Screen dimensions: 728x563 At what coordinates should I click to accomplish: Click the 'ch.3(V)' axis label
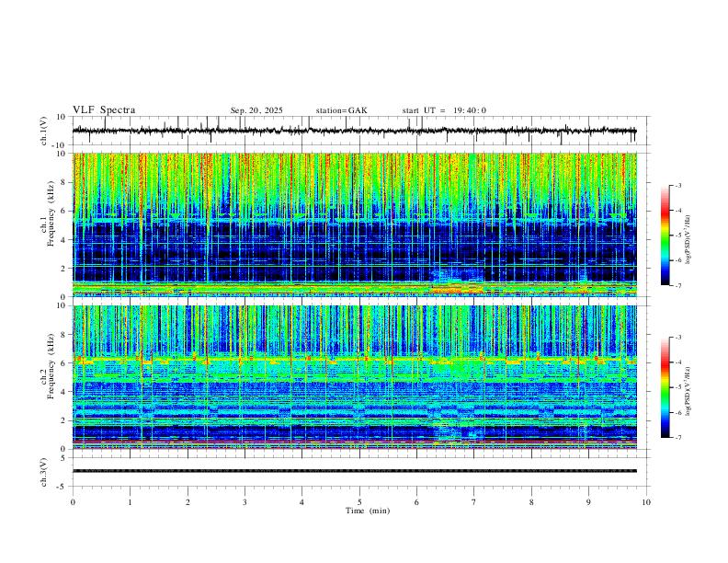44,472
